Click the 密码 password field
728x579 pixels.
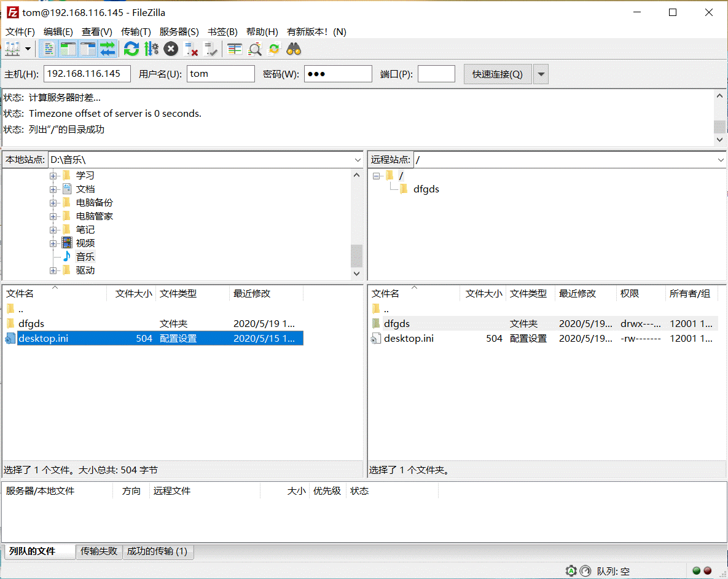point(338,74)
